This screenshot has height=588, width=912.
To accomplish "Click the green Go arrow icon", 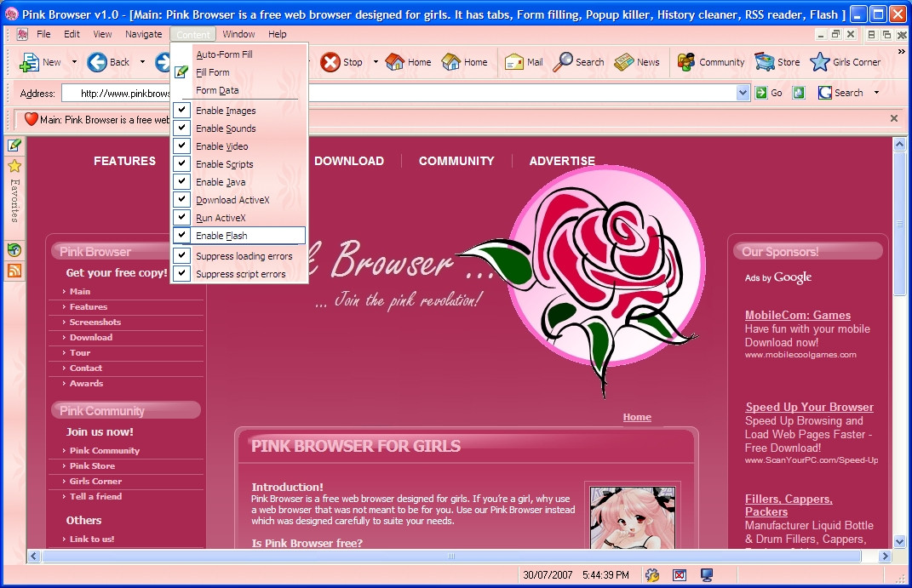I will tap(760, 93).
